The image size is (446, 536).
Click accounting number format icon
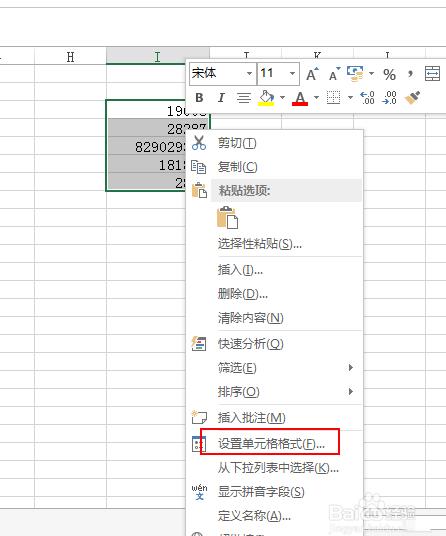355,74
